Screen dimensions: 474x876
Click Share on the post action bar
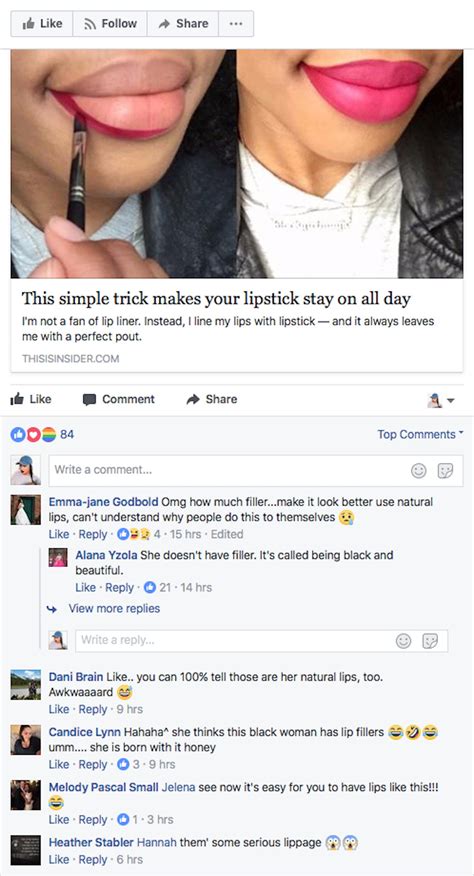point(212,399)
